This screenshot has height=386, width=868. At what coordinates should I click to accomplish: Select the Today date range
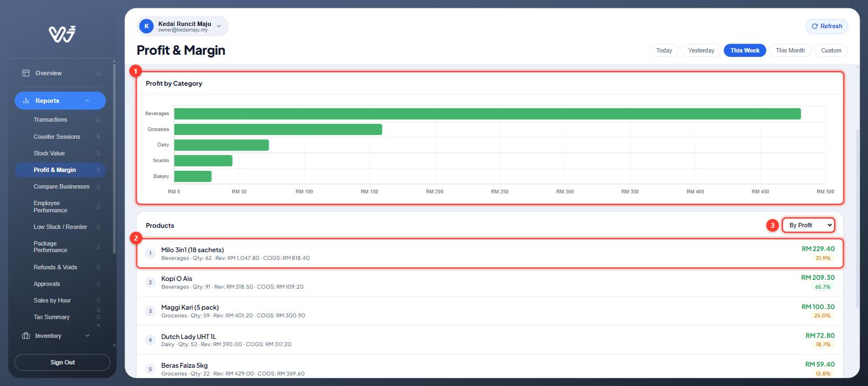point(664,50)
